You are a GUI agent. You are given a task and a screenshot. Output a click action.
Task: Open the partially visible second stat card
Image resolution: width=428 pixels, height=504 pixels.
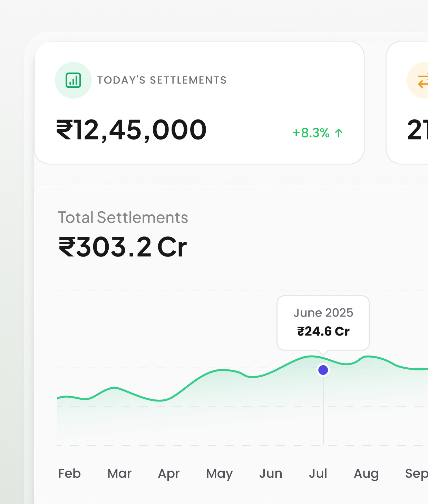click(407, 103)
